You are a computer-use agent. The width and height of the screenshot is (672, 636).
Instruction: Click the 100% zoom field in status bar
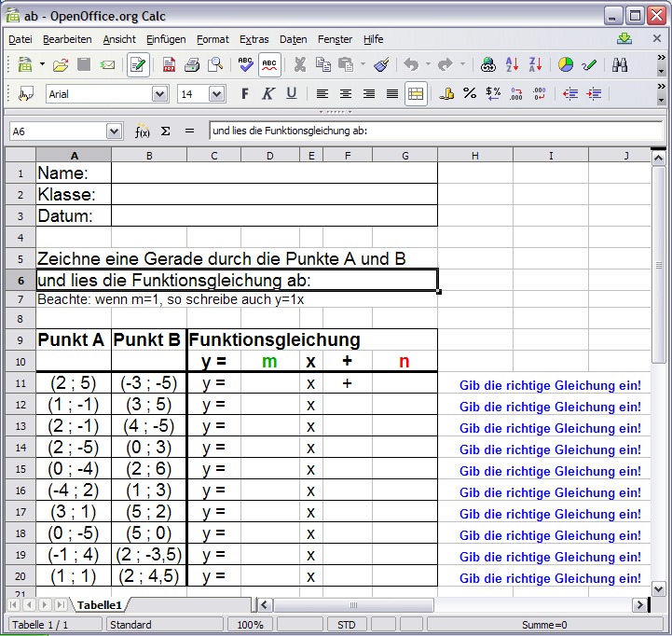pyautogui.click(x=250, y=625)
